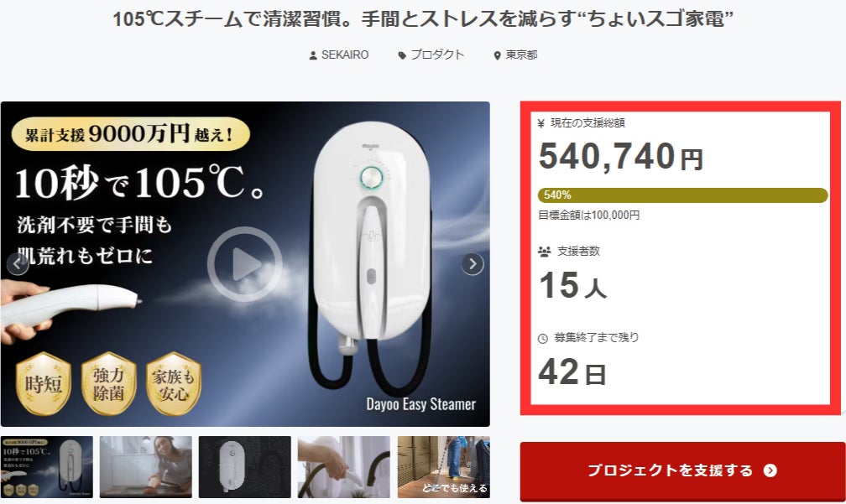This screenshot has width=846, height=504.
Task: Open the SEKAIRO owner profile link
Action: [x=345, y=55]
